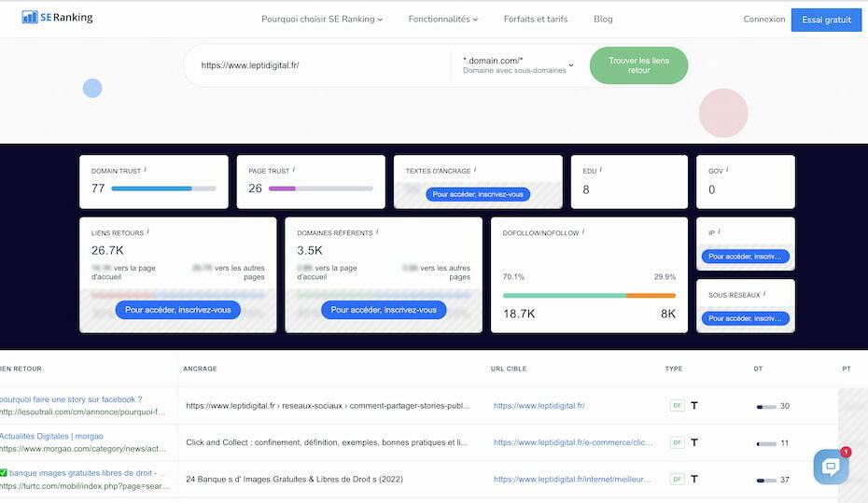Click the 18.7K dofollow count
Viewport: 868px width, 503px height.
click(519, 314)
